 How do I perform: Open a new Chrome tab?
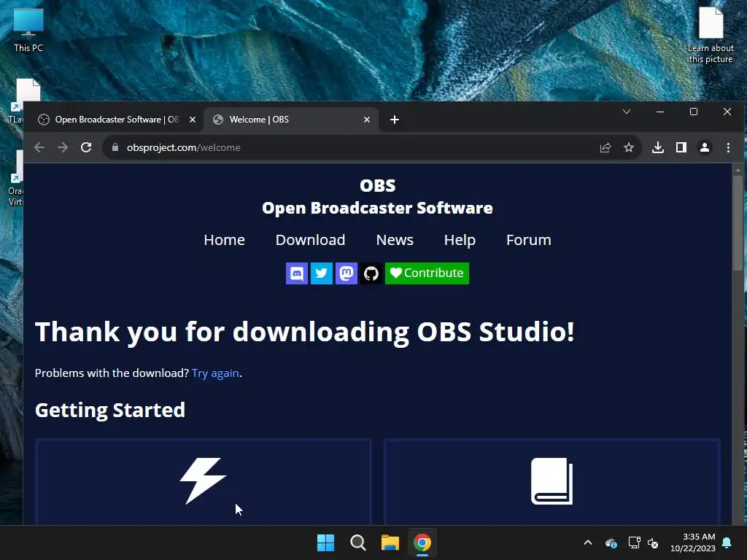click(395, 120)
